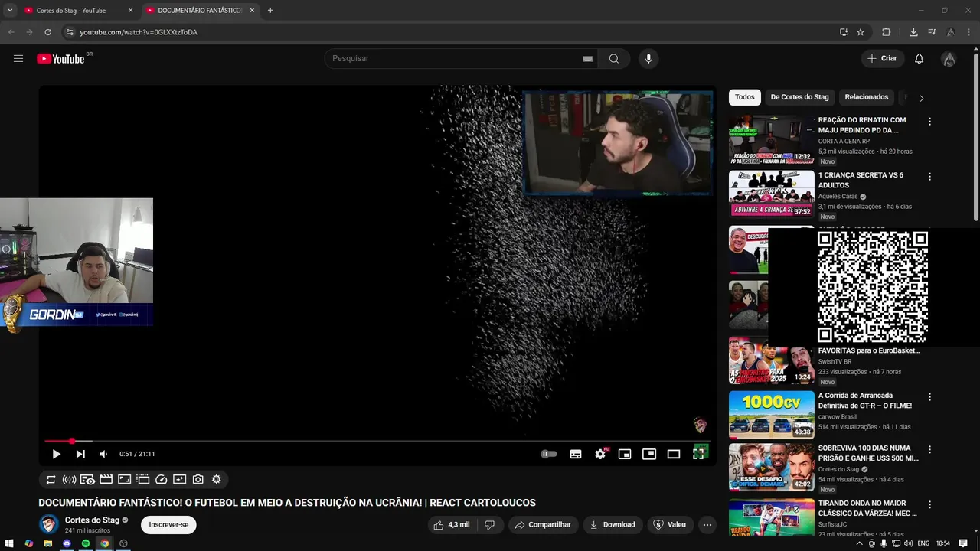The height and width of the screenshot is (551, 980).
Task: Open the extension toolbar settings gear
Action: tap(216, 480)
